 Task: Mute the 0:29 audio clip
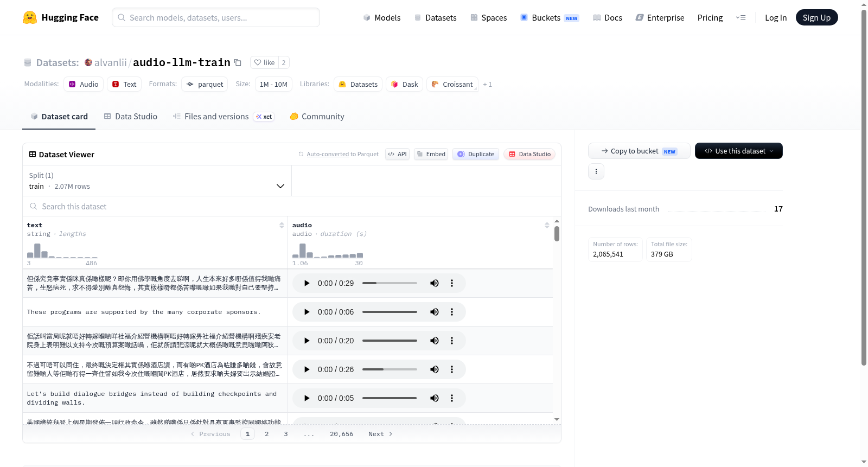435,283
